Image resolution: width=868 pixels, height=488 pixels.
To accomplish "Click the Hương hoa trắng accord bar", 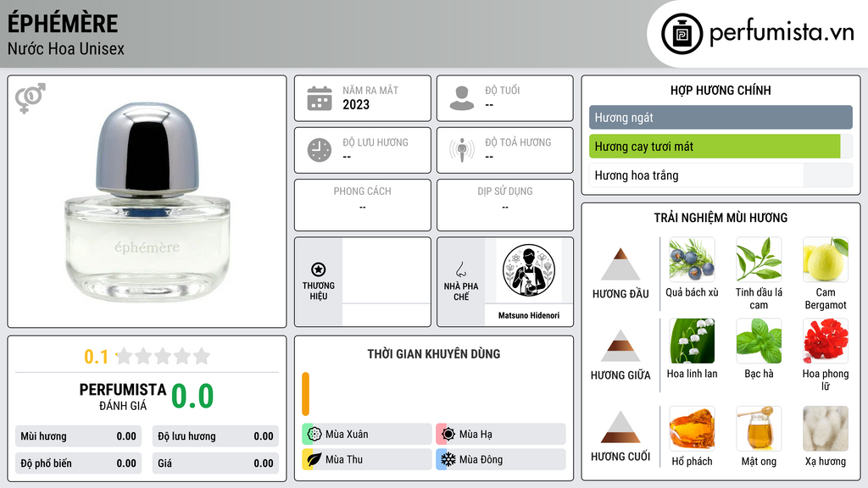I will (721, 175).
